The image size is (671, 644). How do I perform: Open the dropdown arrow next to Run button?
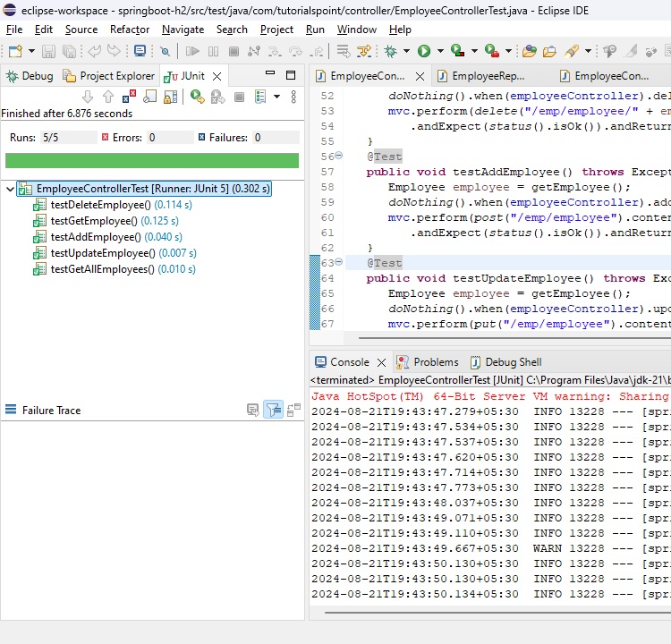439,52
